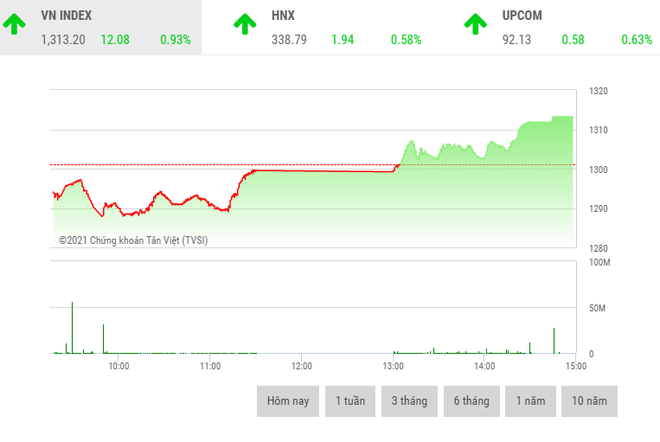Choose the 6 tháng time range
Image resolution: width=660 pixels, height=442 pixels.
pyautogui.click(x=471, y=401)
